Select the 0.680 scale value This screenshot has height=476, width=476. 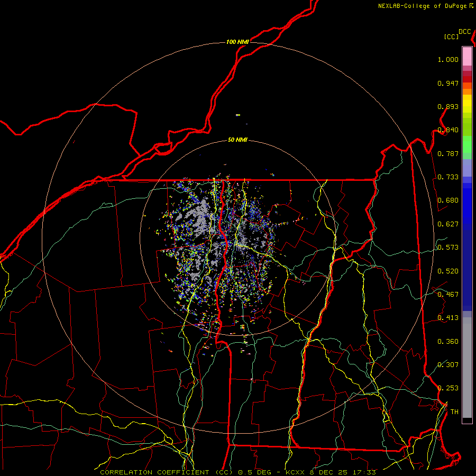[448, 200]
